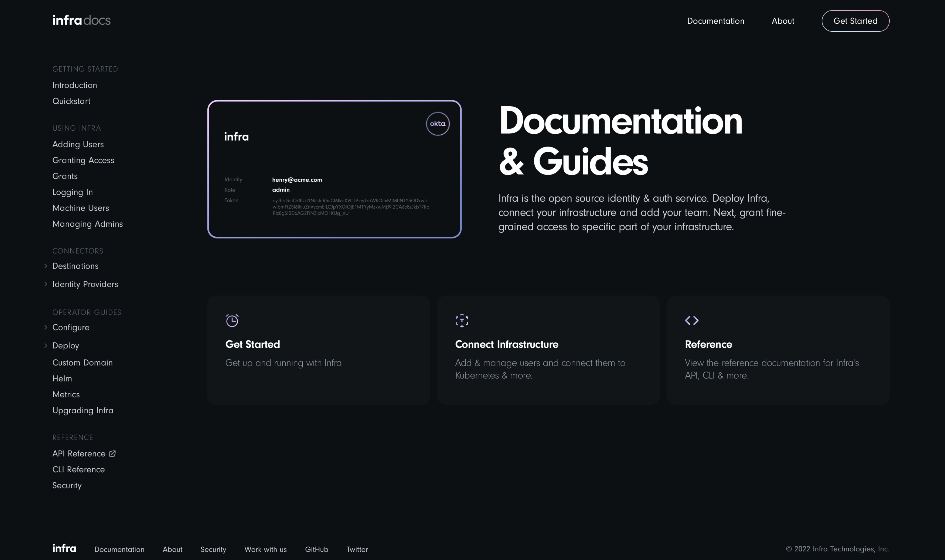945x560 pixels.
Task: Open the Get Started card title
Action: [253, 344]
